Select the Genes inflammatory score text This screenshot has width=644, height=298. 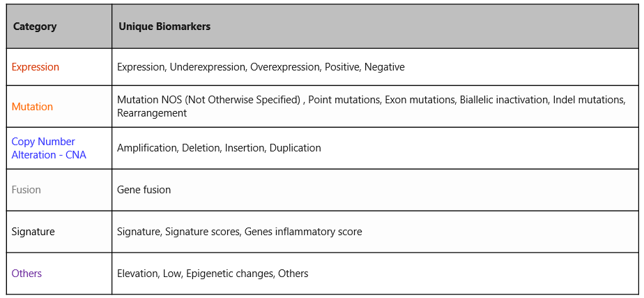[302, 232]
